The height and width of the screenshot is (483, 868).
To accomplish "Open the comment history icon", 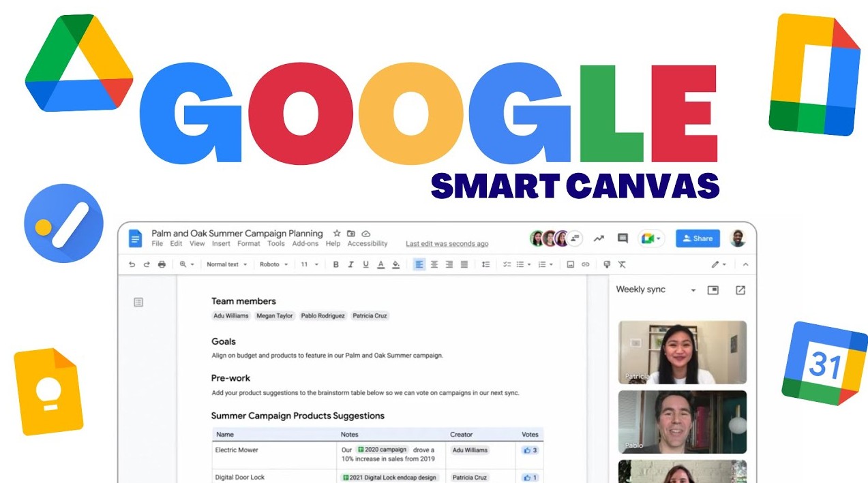I will pos(622,238).
